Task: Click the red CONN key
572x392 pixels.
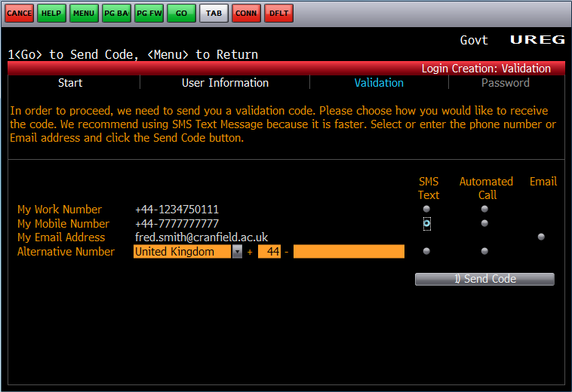Action: (x=246, y=14)
